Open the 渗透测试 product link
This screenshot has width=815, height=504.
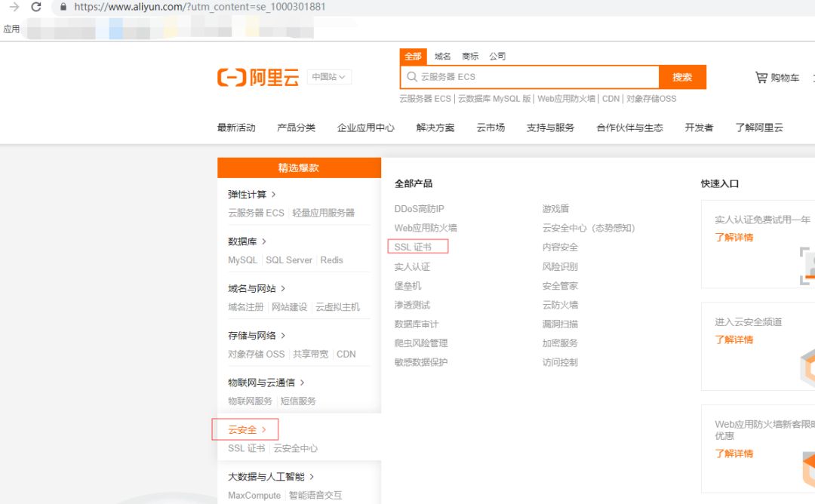pos(412,305)
